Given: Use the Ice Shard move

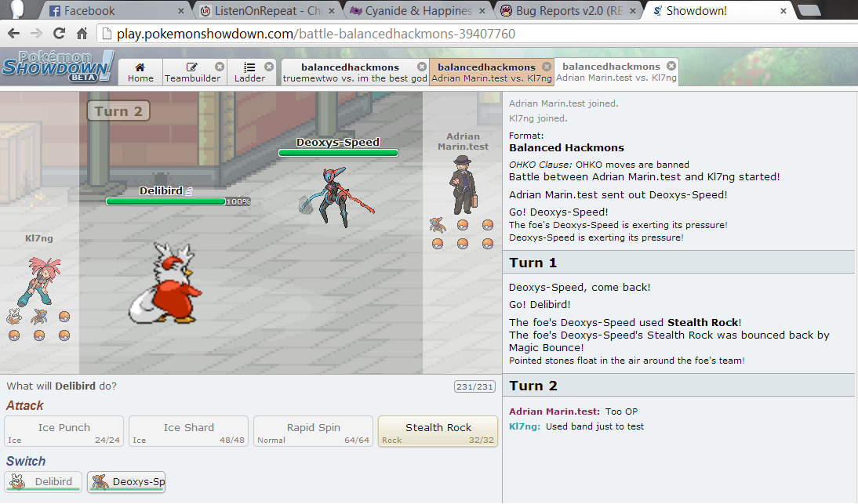Looking at the screenshot, I should click(189, 431).
